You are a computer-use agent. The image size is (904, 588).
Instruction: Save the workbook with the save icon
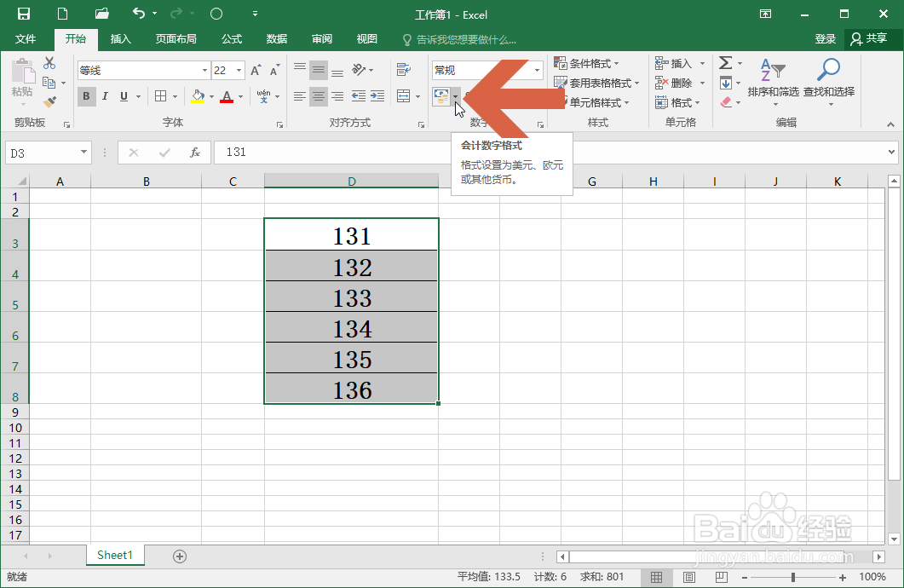[24, 14]
